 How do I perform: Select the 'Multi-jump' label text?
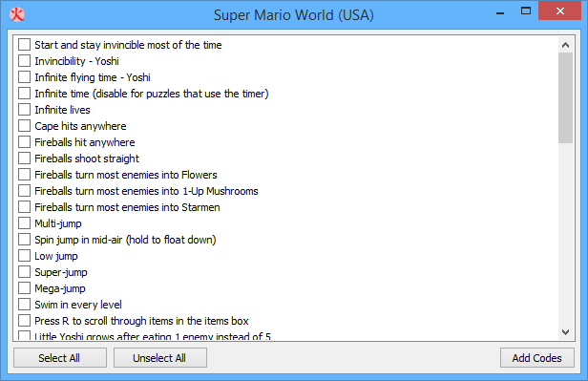(58, 223)
